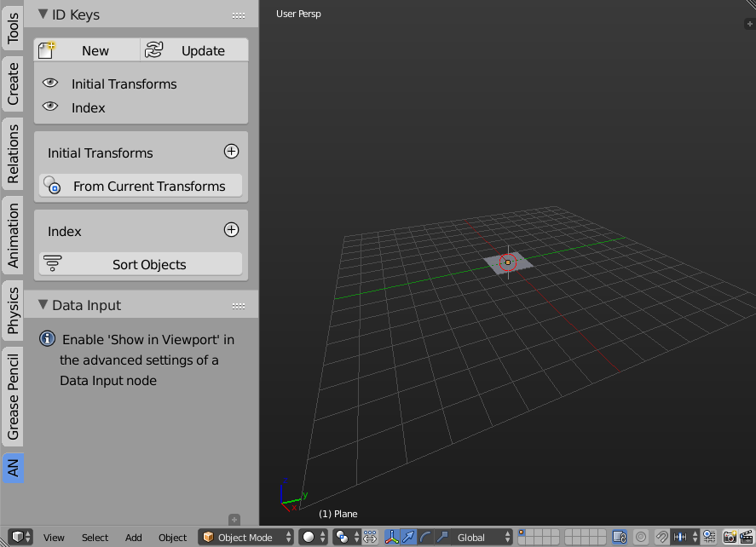Select the scale manipulator icon
The image size is (756, 547).
coord(442,537)
